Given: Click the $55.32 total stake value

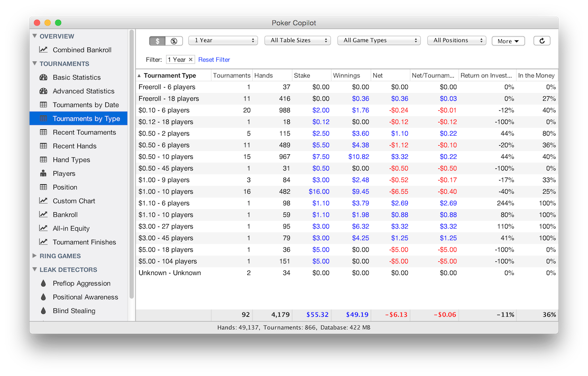Looking at the screenshot, I should pyautogui.click(x=317, y=315).
